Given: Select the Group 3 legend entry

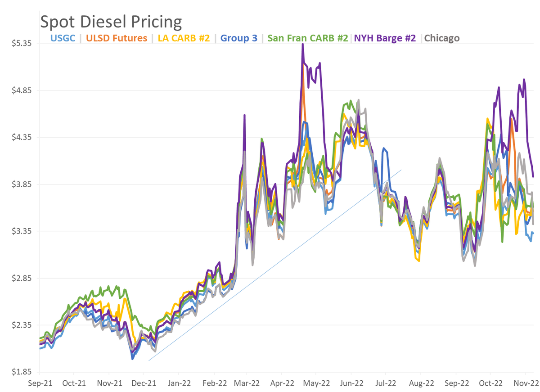Looking at the screenshot, I should pos(238,38).
